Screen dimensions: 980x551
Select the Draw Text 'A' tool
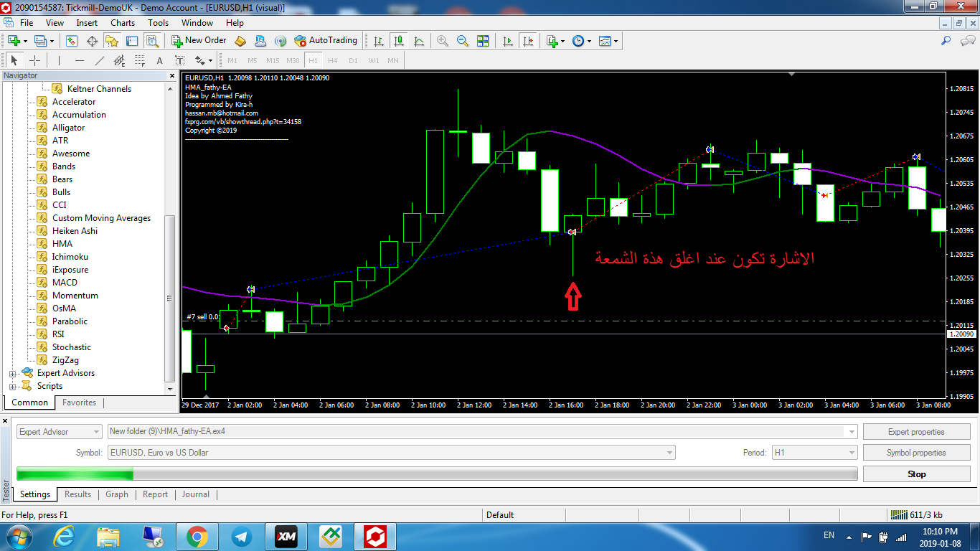[x=159, y=61]
